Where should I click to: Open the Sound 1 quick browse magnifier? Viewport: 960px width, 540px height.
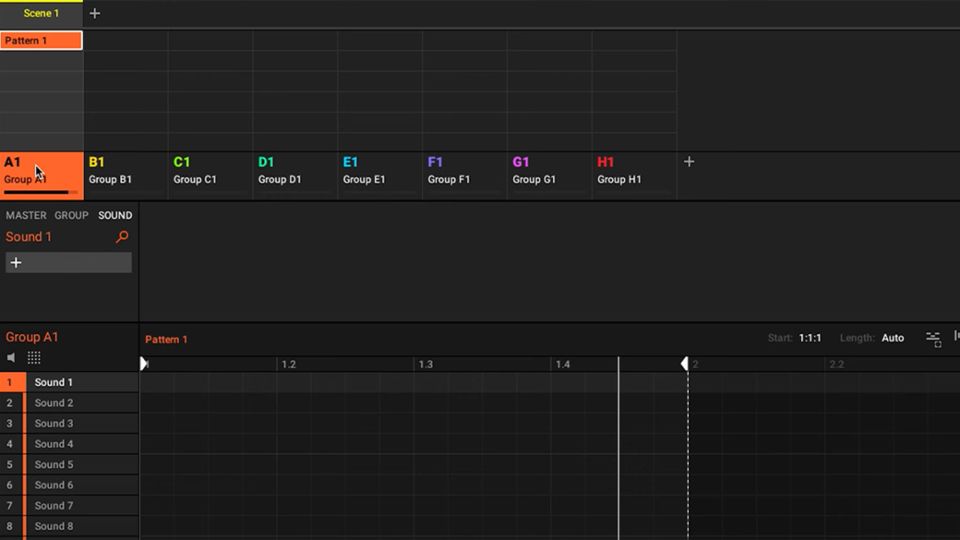click(x=122, y=237)
